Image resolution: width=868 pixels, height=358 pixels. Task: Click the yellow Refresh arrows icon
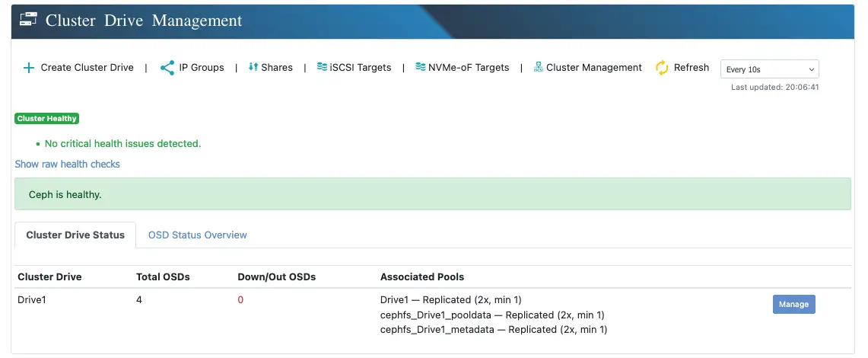tap(662, 68)
